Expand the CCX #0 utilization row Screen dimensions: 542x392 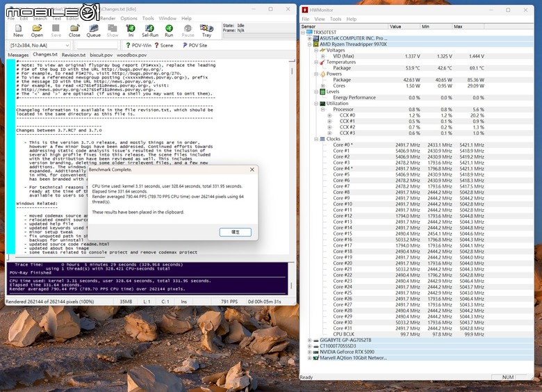[x=329, y=115]
